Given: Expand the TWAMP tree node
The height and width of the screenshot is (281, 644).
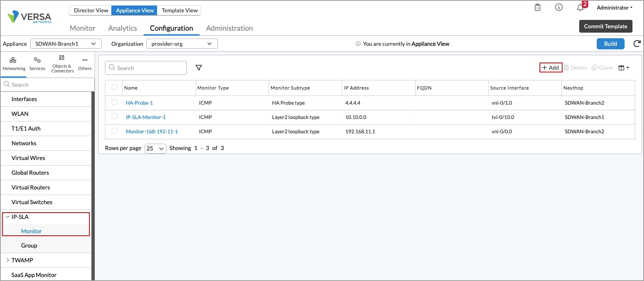Looking at the screenshot, I should click(x=8, y=260).
